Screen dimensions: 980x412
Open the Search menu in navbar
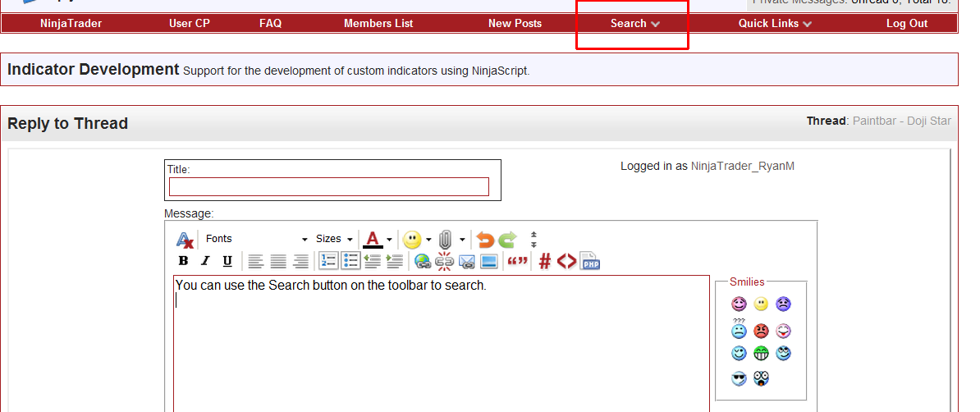[635, 23]
